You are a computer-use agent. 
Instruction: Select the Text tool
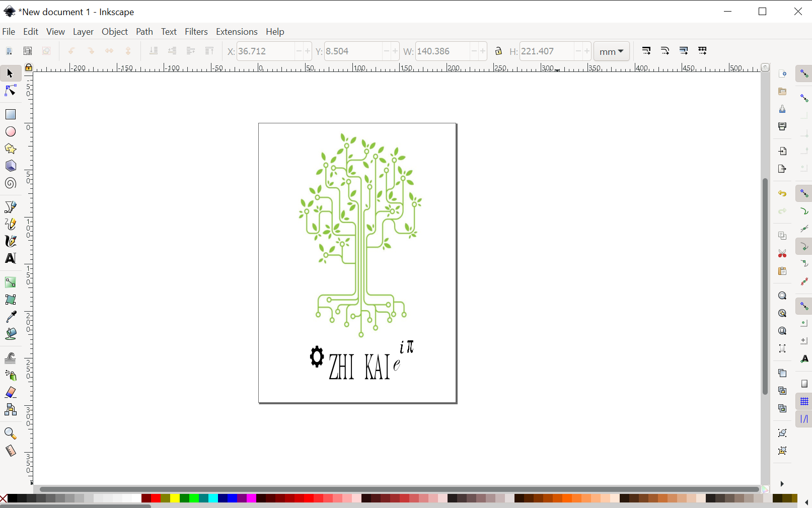(x=10, y=258)
